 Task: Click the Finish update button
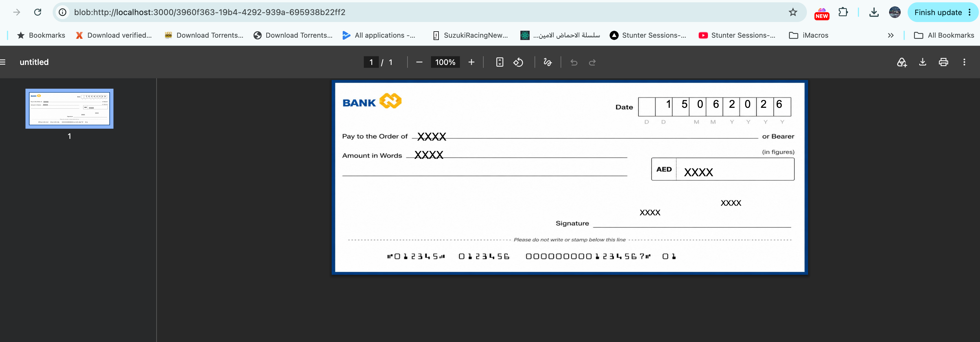click(x=943, y=12)
